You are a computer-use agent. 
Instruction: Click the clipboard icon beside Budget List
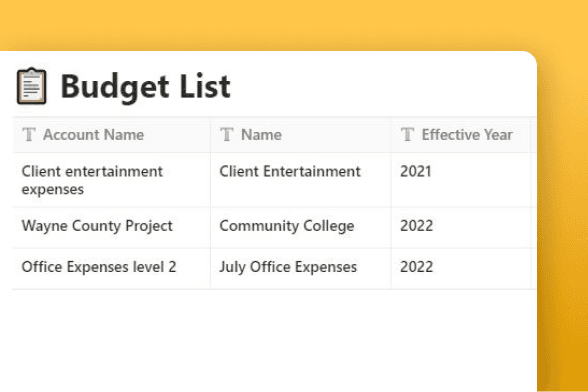[32, 86]
